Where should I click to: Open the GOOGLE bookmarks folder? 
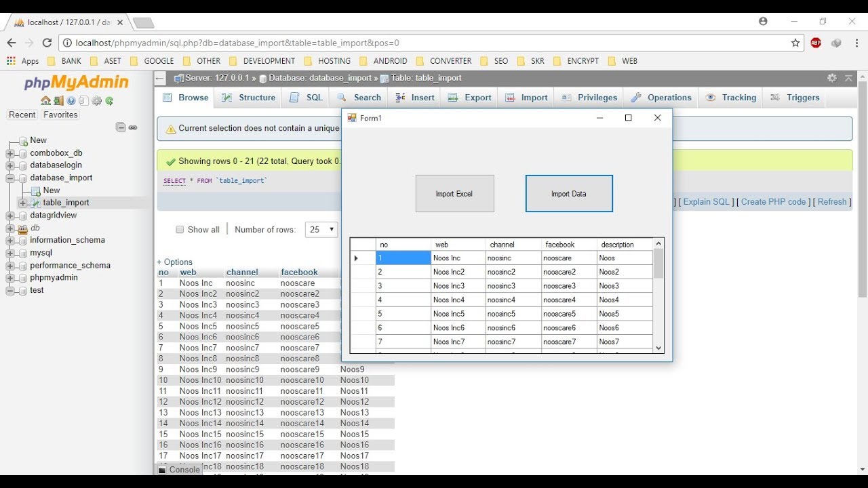[152, 61]
